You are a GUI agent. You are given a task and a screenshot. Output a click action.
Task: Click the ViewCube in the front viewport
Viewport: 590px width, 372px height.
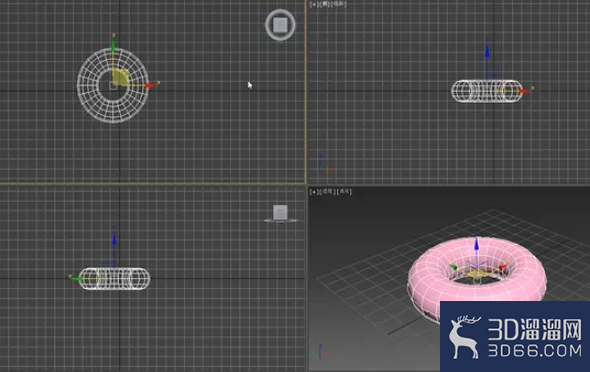(280, 214)
